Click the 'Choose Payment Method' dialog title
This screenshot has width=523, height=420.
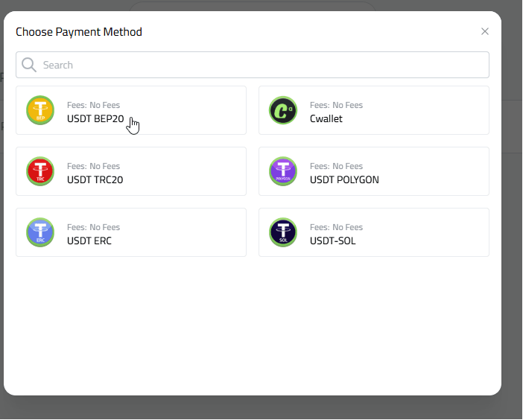pyautogui.click(x=79, y=32)
